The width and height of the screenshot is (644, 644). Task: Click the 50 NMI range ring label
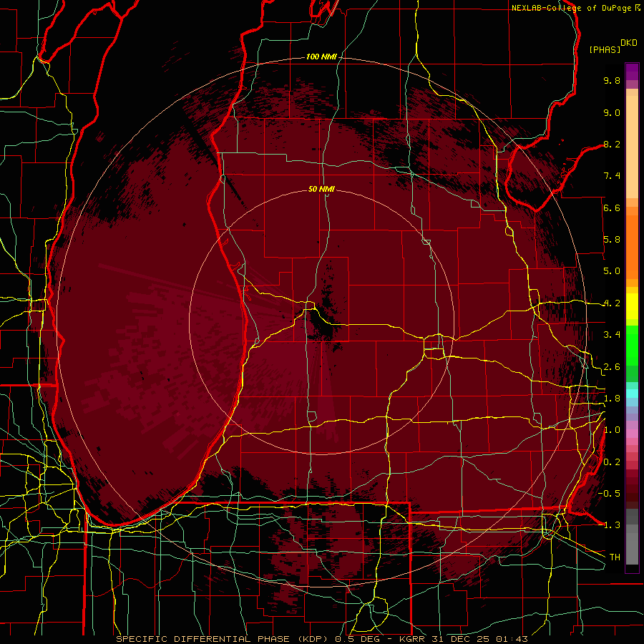pyautogui.click(x=321, y=189)
